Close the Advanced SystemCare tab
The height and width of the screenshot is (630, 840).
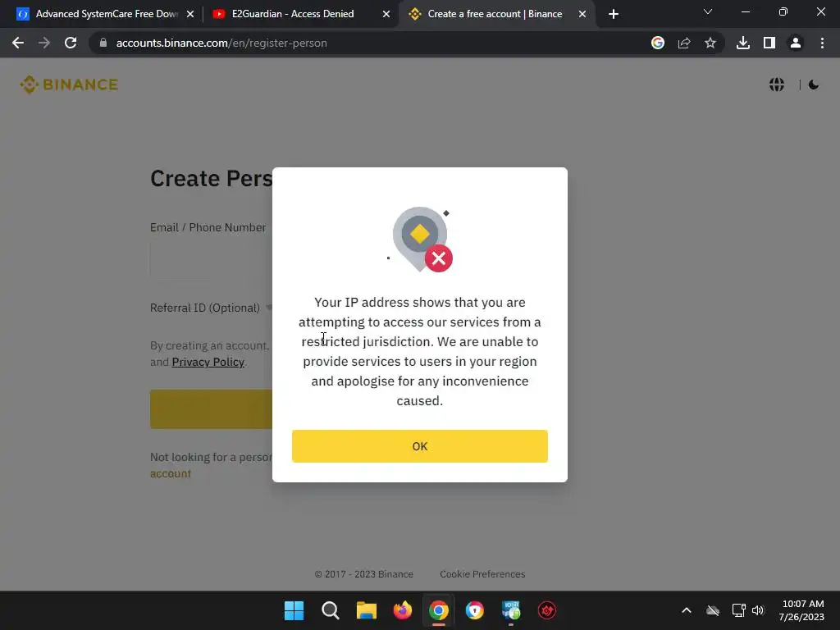click(190, 14)
